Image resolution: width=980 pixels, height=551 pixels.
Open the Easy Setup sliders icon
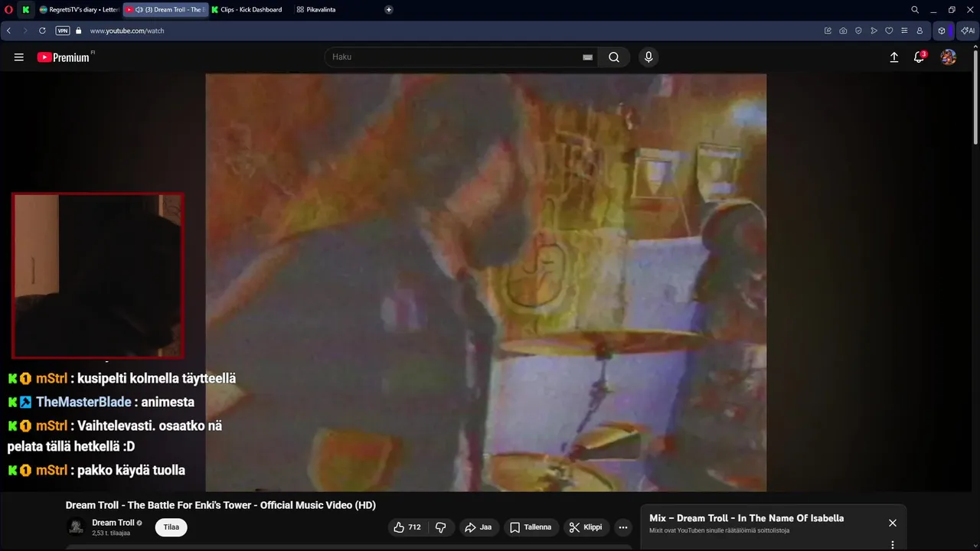pyautogui.click(x=904, y=31)
